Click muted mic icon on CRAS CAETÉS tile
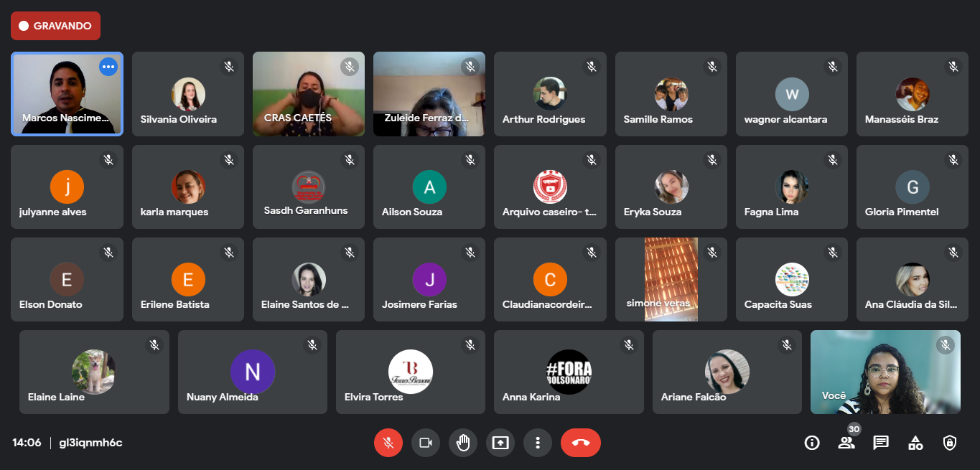 [x=349, y=67]
